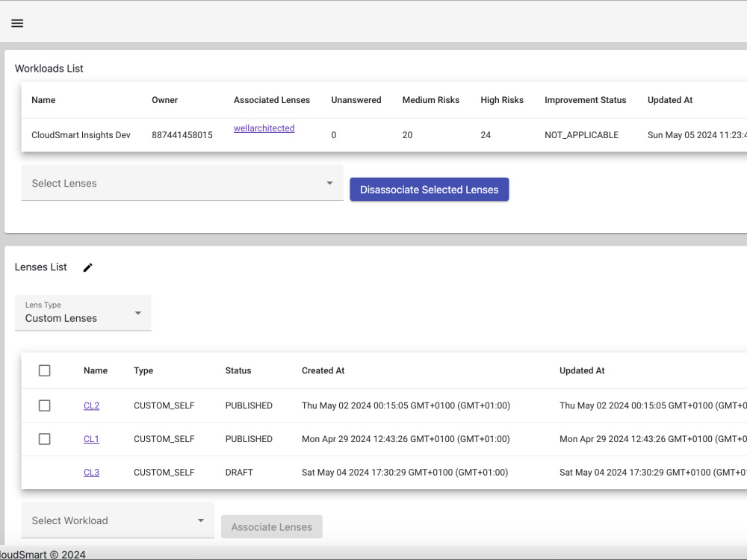Screen dimensions: 747x560
Task: Open the CL3 draft lens link
Action: point(91,472)
